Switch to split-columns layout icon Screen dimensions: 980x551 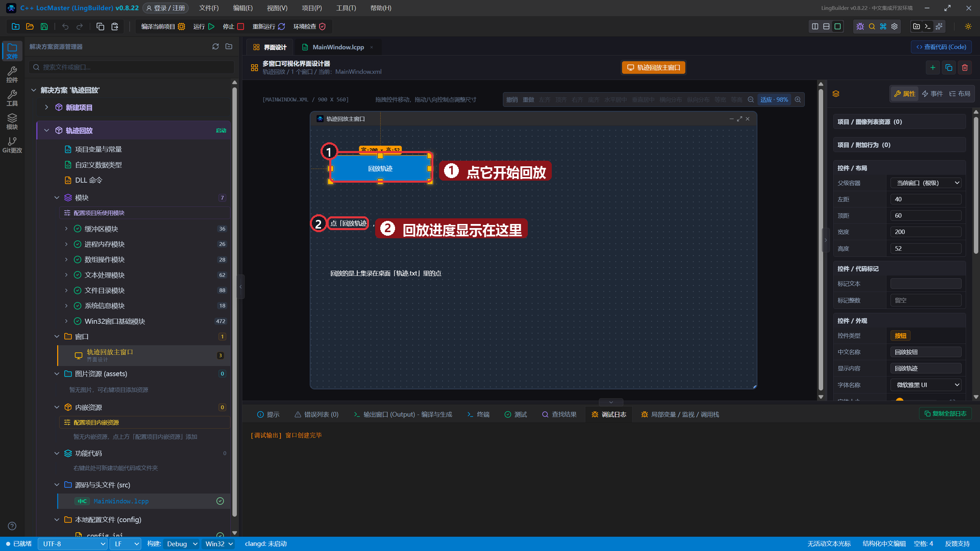pos(815,27)
